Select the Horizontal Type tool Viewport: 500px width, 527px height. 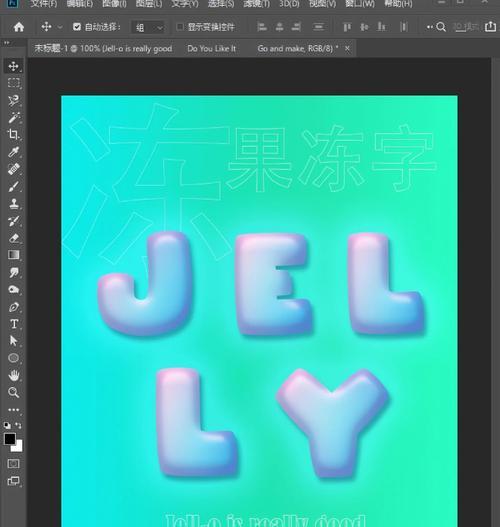click(x=13, y=324)
